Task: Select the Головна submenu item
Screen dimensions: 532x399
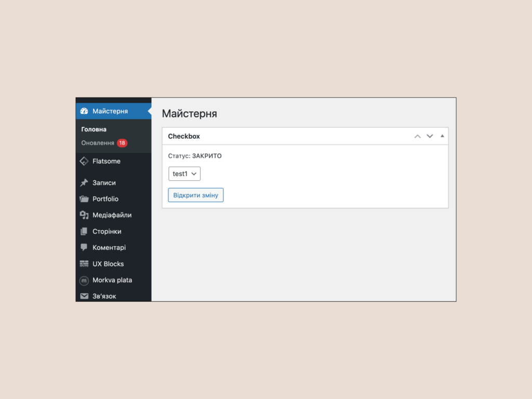Action: pos(94,129)
